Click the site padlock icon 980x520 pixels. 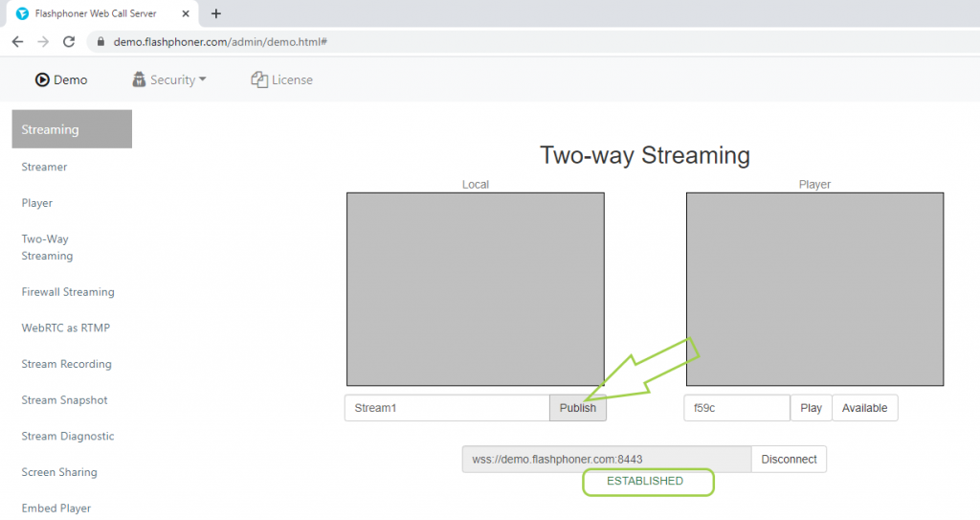[100, 42]
